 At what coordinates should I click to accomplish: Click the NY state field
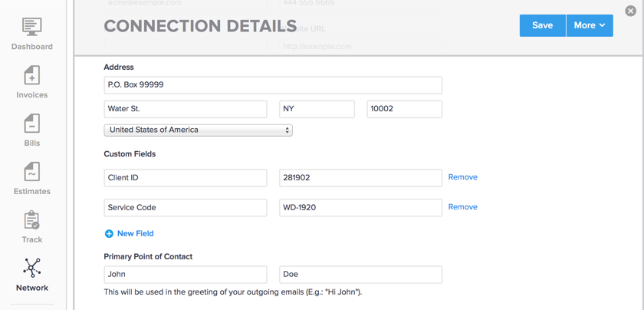pos(317,109)
